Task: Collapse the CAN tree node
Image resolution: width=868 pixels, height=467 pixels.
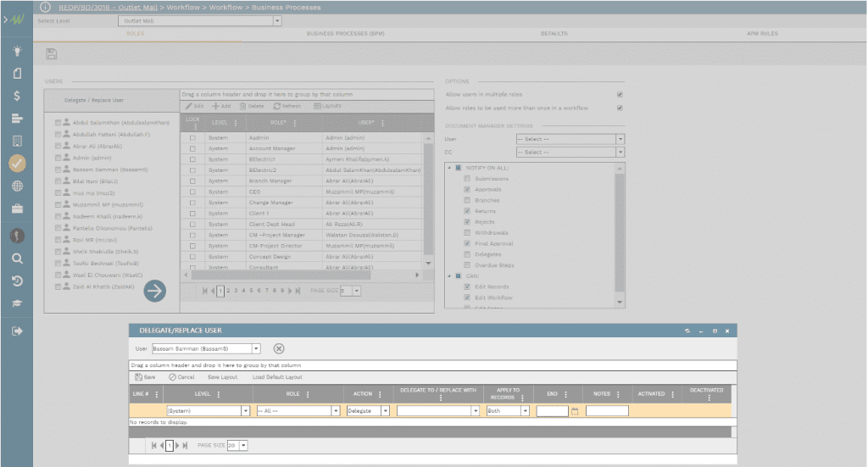Action: click(x=449, y=275)
